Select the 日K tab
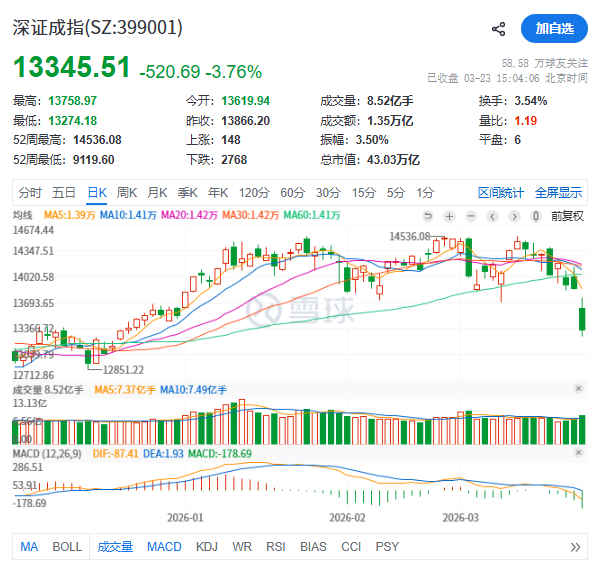Screen dimensions: 605x569 coord(97,192)
